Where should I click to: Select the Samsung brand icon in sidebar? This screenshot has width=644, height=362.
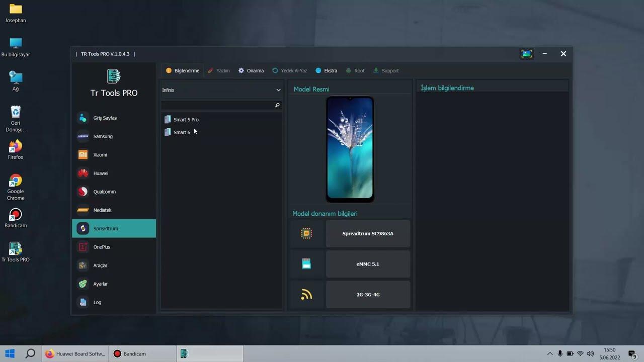point(83,136)
